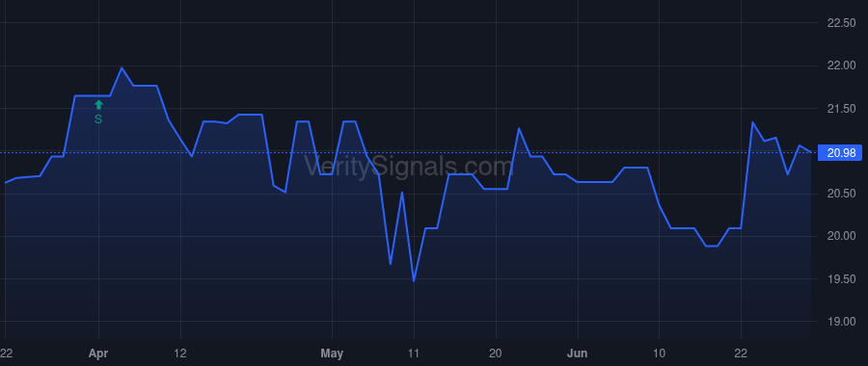Image resolution: width=868 pixels, height=366 pixels.
Task: Click the 19.00 price axis label
Action: pyautogui.click(x=841, y=322)
